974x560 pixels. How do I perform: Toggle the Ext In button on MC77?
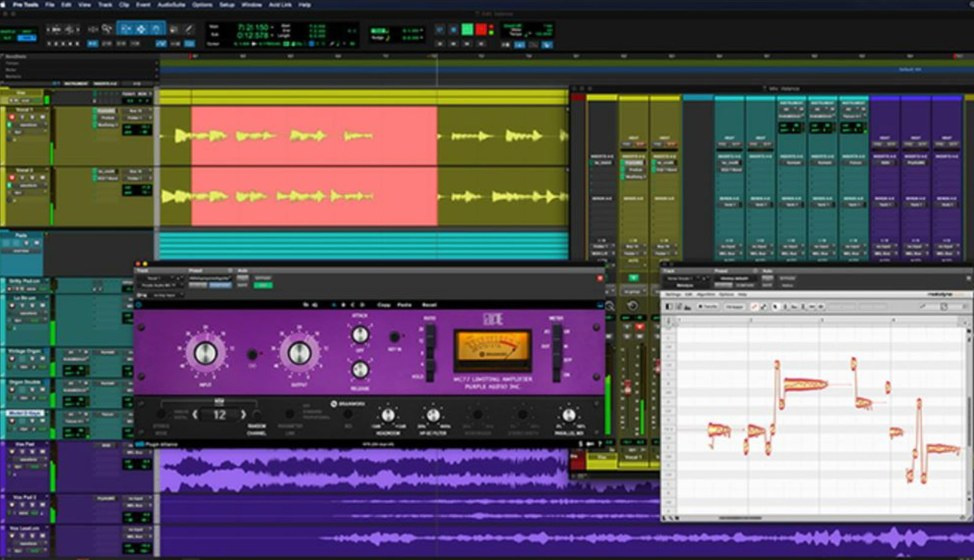pyautogui.click(x=394, y=336)
